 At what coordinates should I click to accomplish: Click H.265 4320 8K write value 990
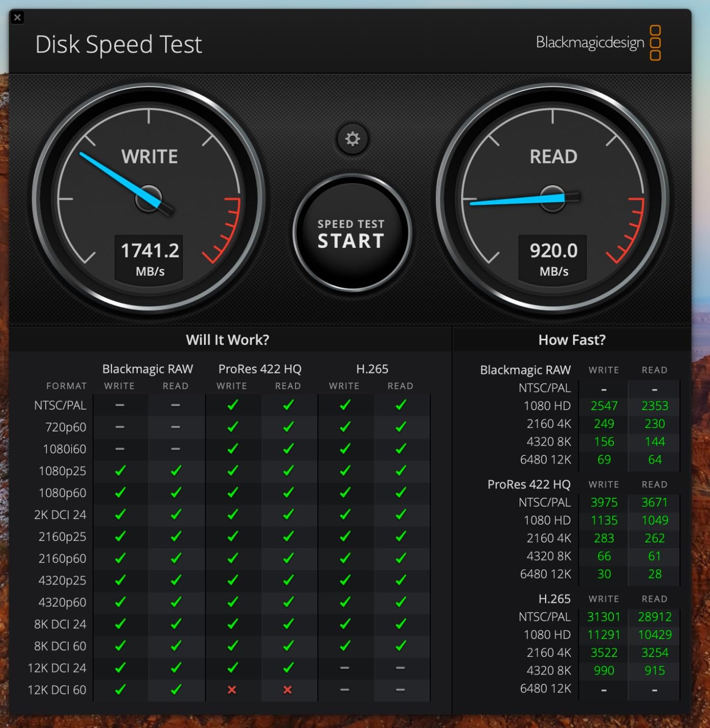(604, 671)
